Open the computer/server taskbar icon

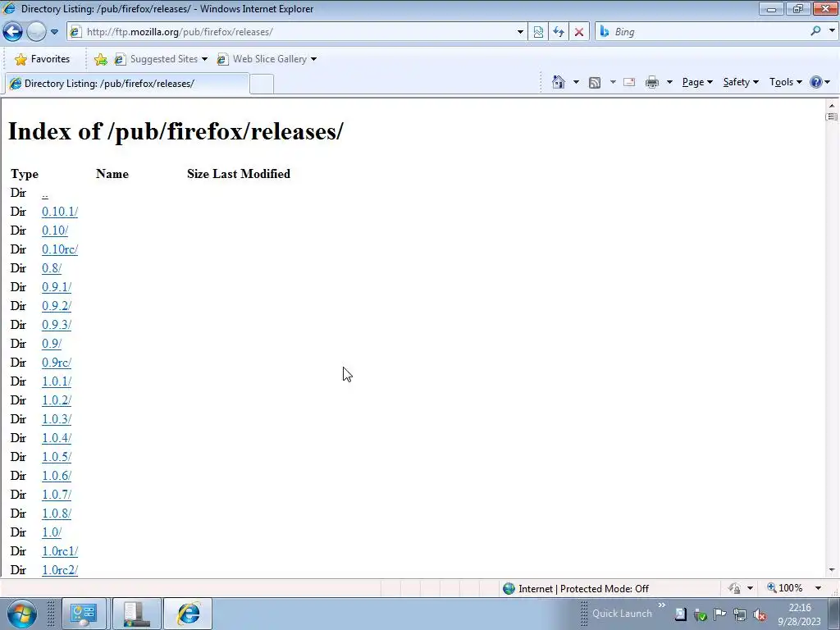point(136,614)
